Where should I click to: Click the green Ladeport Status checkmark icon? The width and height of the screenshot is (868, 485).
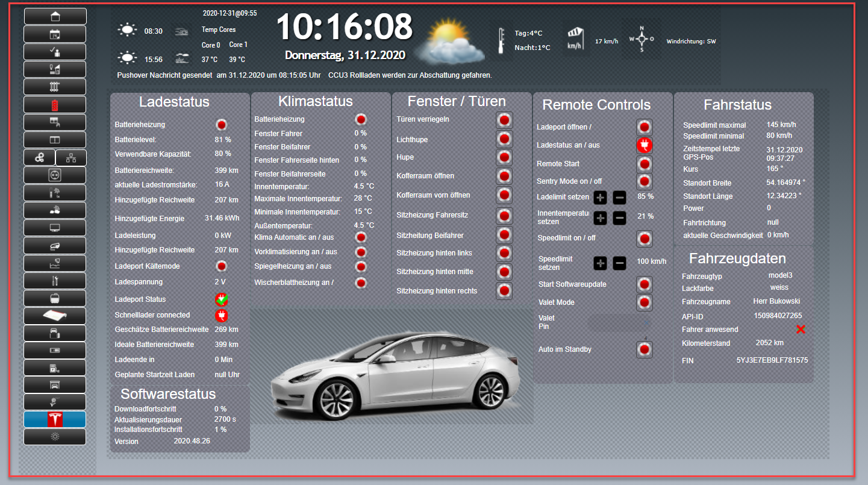pyautogui.click(x=222, y=299)
